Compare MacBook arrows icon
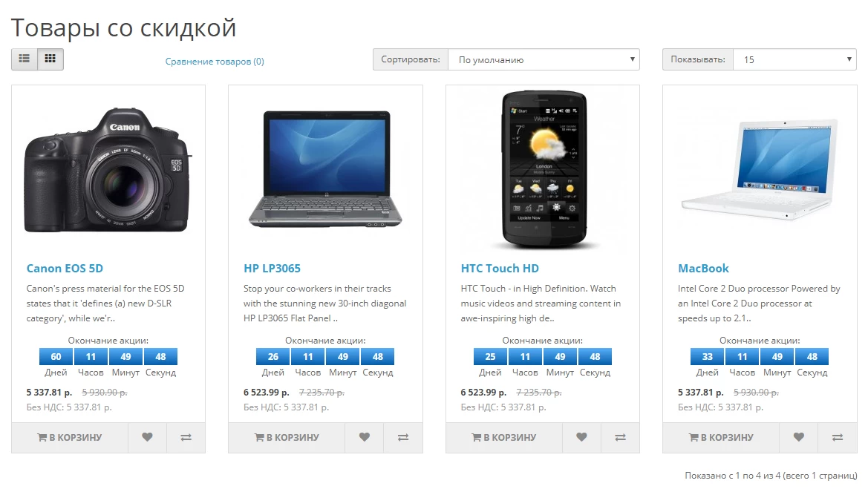The image size is (868, 492). 838,437
